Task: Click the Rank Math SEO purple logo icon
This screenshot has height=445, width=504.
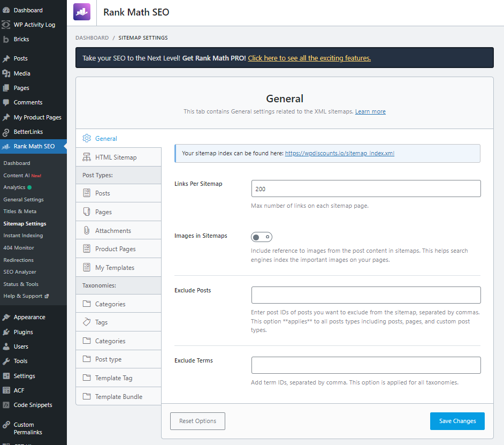Action: (82, 12)
